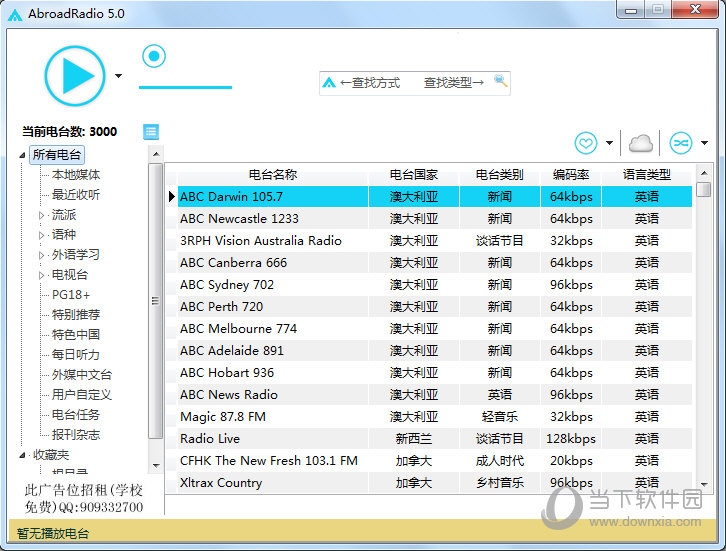This screenshot has width=726, height=551.
Task: Sort by 语言类型 column header
Action: (647, 175)
